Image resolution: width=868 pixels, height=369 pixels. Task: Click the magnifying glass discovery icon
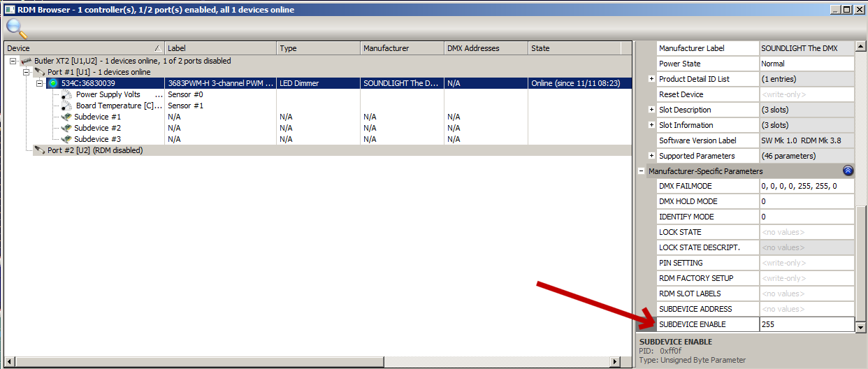click(16, 29)
